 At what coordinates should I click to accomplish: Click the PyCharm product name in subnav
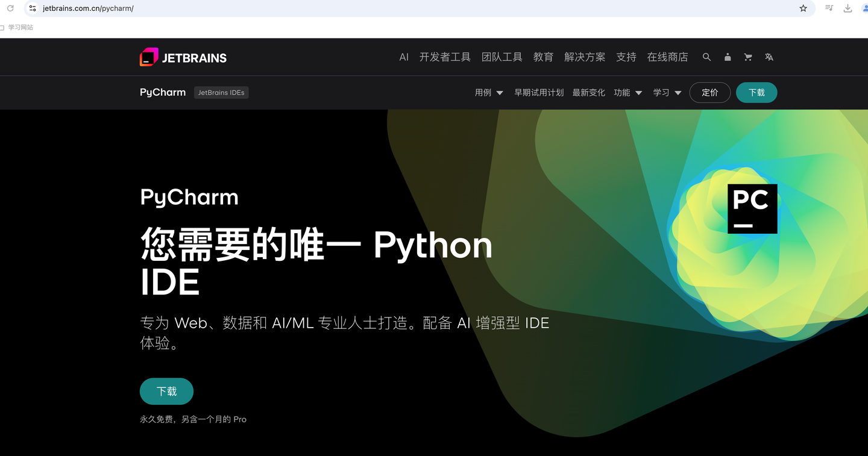point(163,93)
